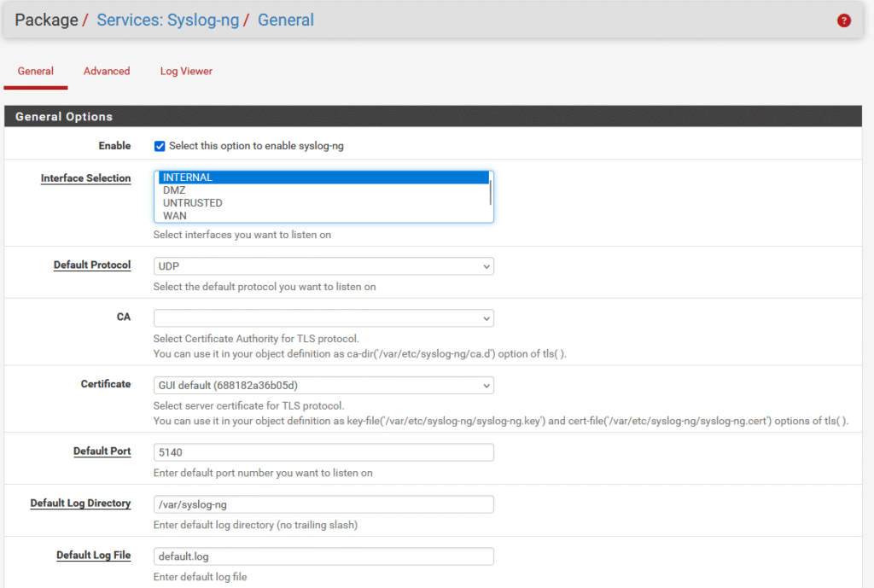Open the CA dropdown
The image size is (874, 588).
(x=323, y=318)
